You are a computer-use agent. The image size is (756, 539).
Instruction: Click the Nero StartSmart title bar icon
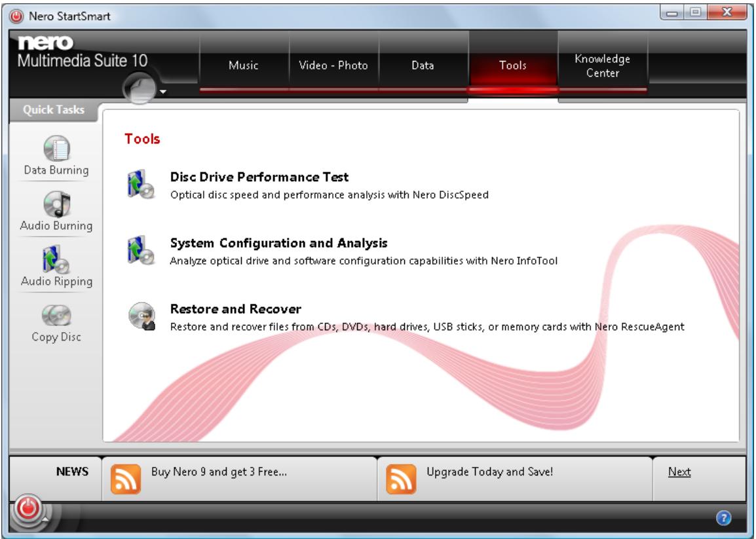click(16, 16)
